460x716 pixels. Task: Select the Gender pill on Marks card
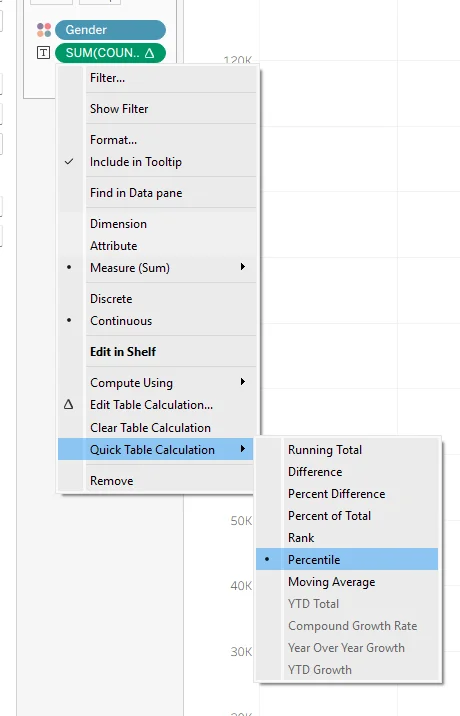pos(110,30)
